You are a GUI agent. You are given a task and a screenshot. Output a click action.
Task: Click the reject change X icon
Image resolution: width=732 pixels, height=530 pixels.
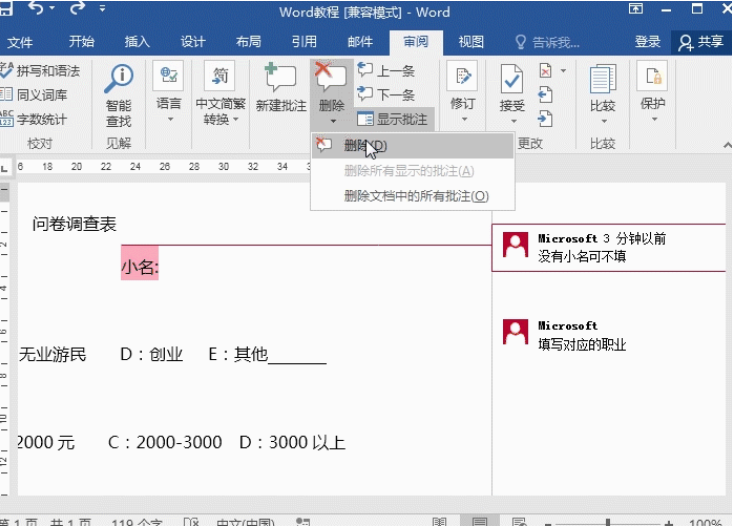[x=545, y=71]
